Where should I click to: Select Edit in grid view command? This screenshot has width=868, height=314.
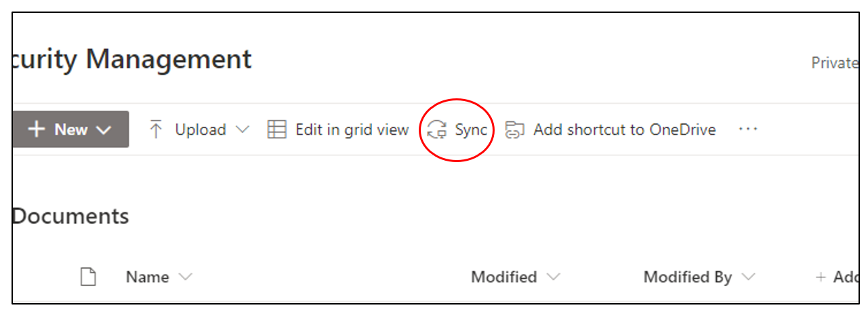tap(352, 130)
